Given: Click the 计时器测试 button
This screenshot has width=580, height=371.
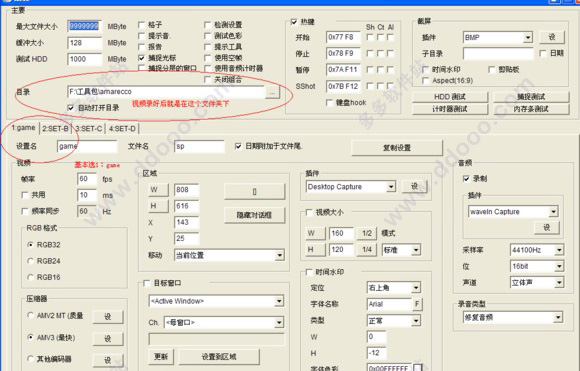Looking at the screenshot, I should click(450, 109).
